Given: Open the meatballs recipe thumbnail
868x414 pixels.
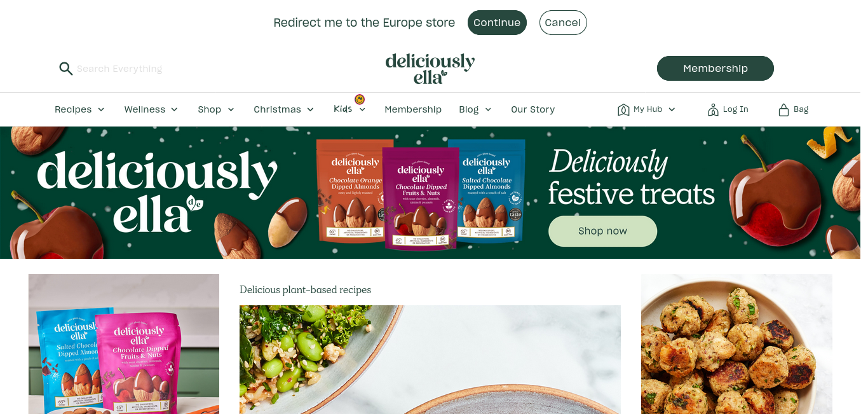Looking at the screenshot, I should pos(736,344).
